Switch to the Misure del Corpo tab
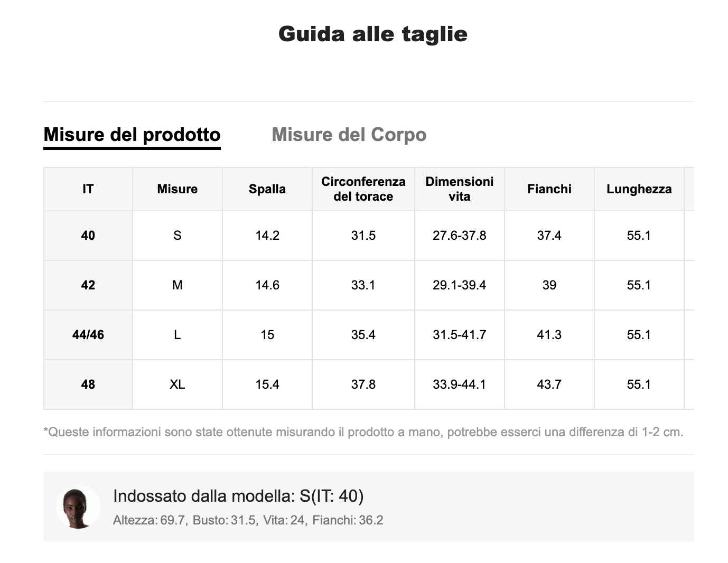The height and width of the screenshot is (563, 728). pyautogui.click(x=349, y=135)
